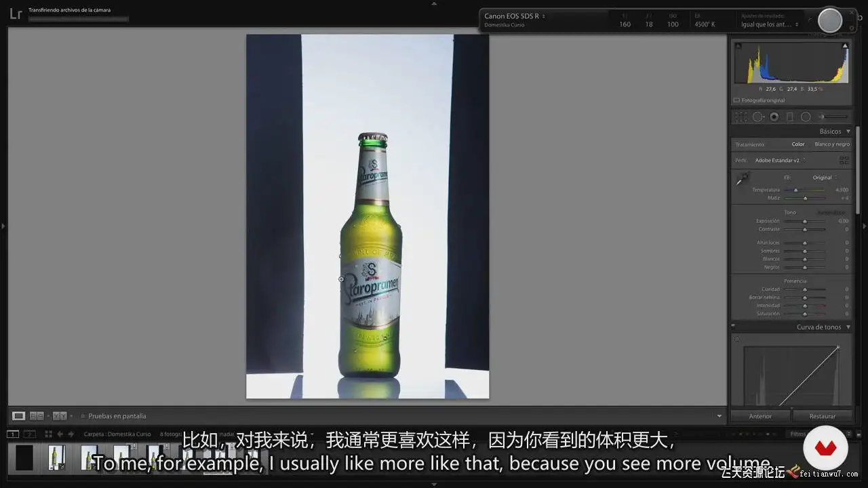868x488 pixels.
Task: Activate the tone curve target adjustment tool
Action: [x=738, y=339]
